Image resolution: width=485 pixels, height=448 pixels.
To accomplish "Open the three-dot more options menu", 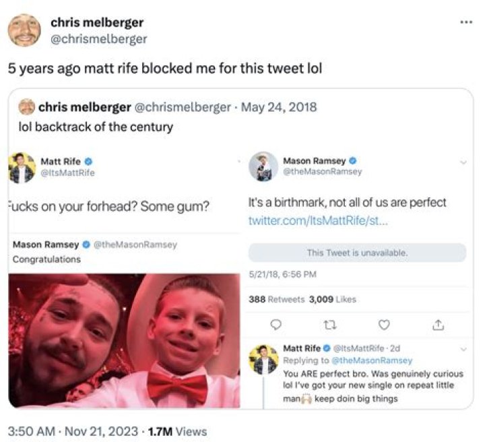I will [x=465, y=22].
